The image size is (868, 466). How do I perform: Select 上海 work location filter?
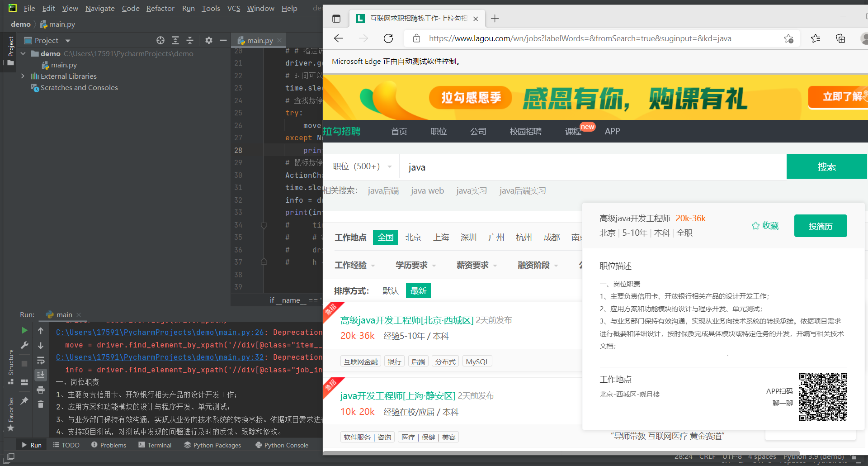point(441,238)
